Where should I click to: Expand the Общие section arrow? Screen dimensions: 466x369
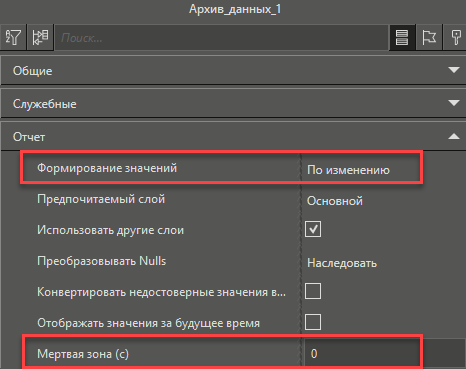(454, 70)
